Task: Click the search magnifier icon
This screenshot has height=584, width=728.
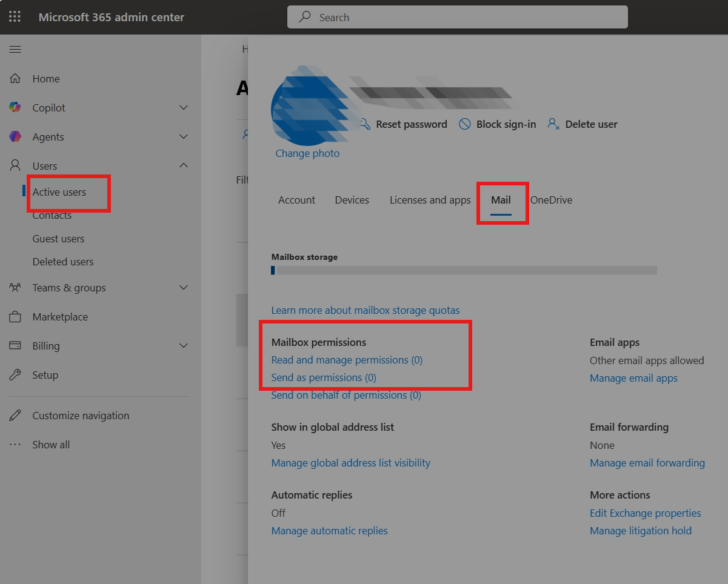Action: click(305, 17)
